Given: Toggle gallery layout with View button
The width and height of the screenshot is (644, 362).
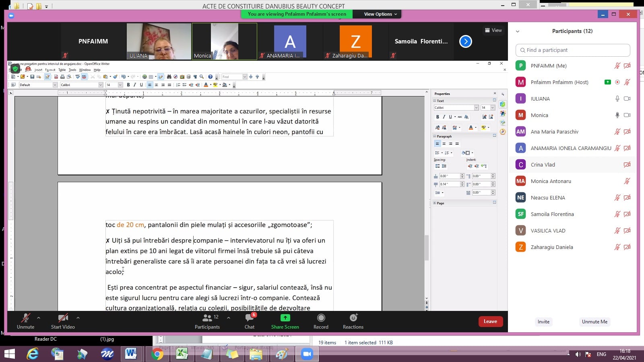Looking at the screenshot, I should point(493,30).
